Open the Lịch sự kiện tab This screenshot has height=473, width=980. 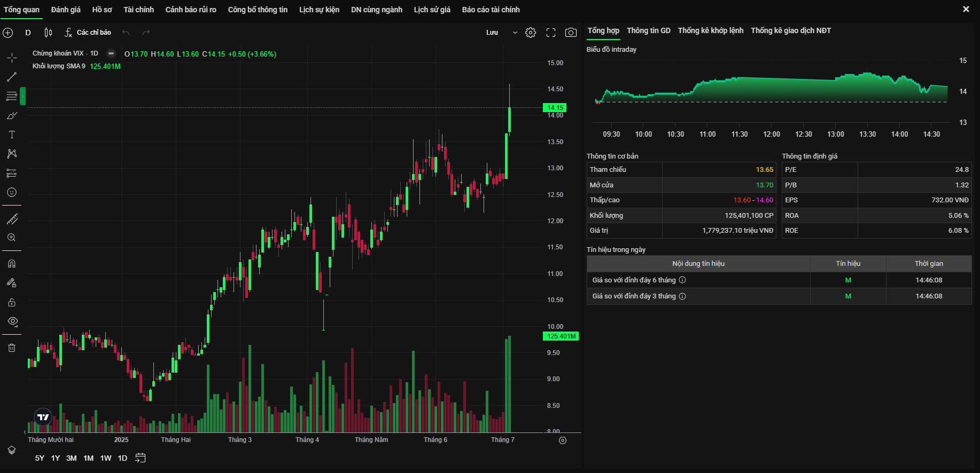click(319, 10)
